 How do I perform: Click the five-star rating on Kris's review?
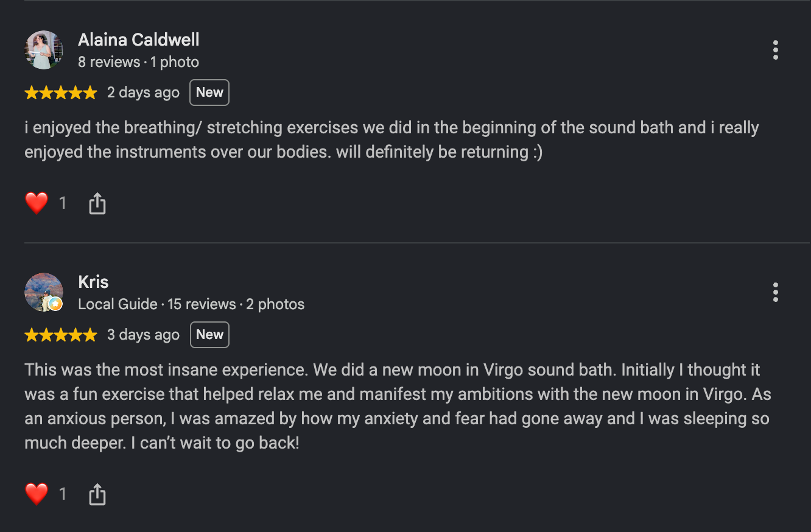point(61,335)
